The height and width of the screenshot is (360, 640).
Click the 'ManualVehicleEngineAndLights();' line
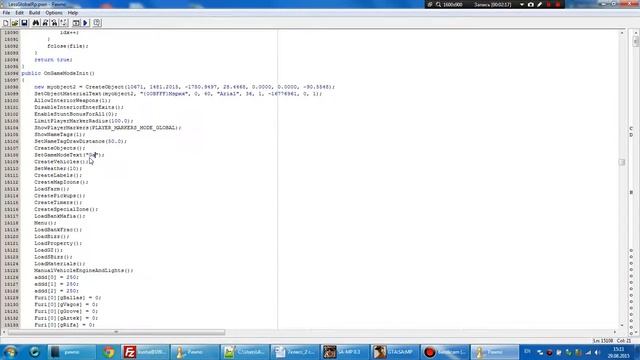(x=84, y=270)
